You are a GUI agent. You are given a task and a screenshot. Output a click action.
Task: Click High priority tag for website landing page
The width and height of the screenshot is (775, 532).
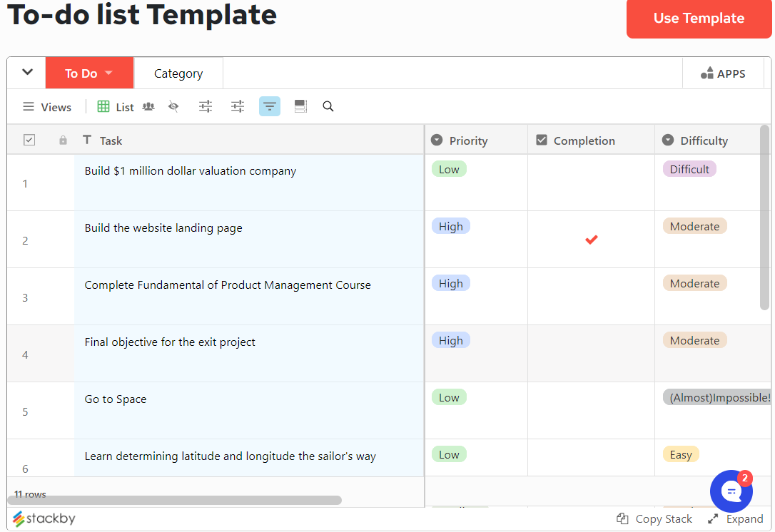pyautogui.click(x=451, y=226)
